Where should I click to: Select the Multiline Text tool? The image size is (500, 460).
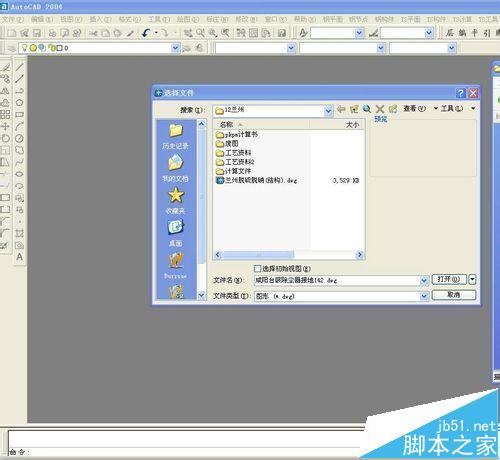tap(20, 257)
